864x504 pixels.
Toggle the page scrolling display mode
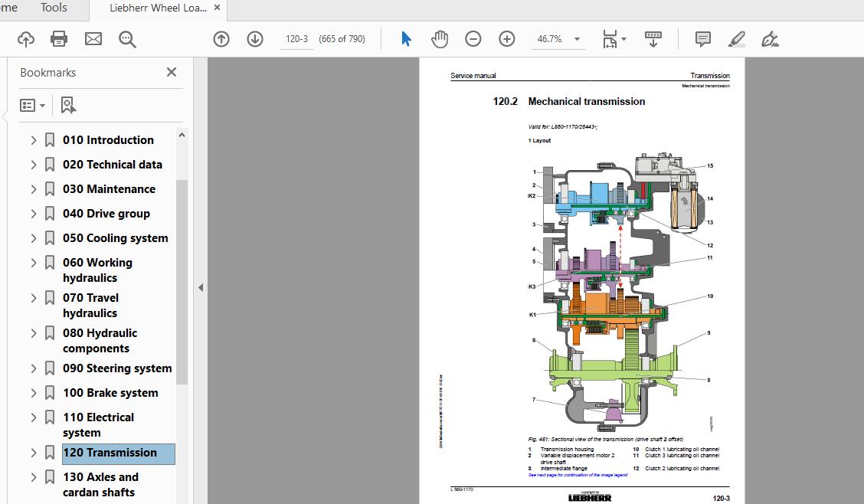(x=653, y=38)
